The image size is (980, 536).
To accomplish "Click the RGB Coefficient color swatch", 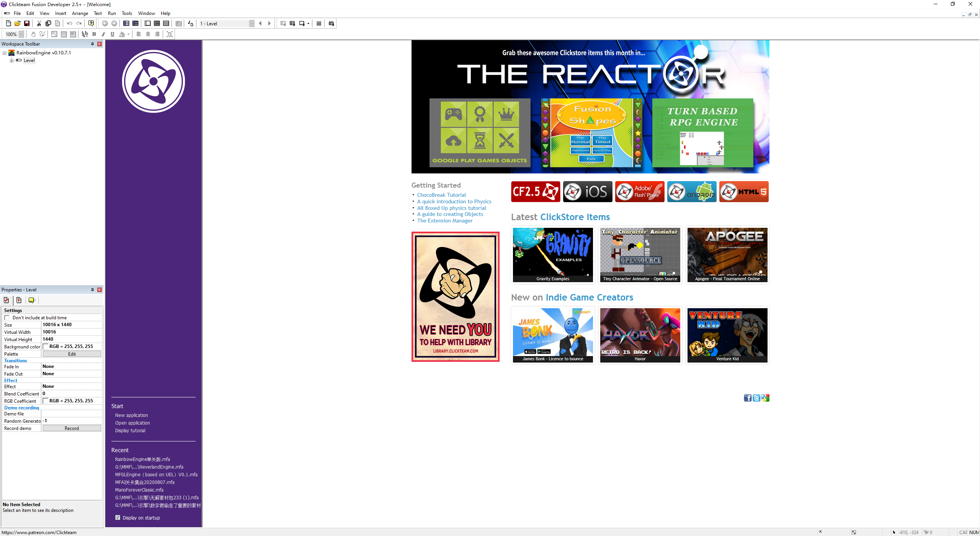I will 46,401.
